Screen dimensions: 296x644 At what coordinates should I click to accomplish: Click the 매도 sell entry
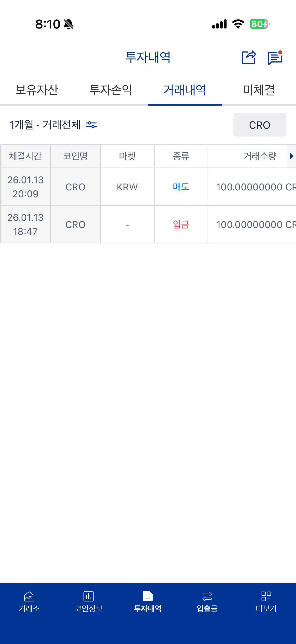181,187
